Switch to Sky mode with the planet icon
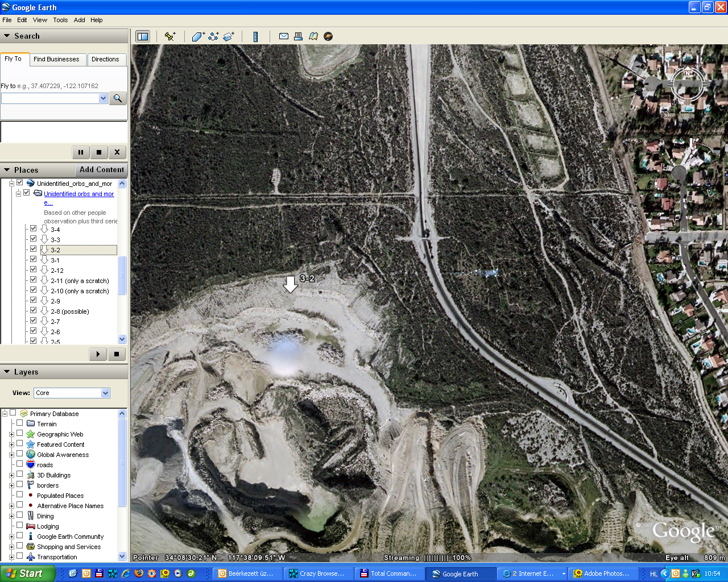 pos(328,36)
